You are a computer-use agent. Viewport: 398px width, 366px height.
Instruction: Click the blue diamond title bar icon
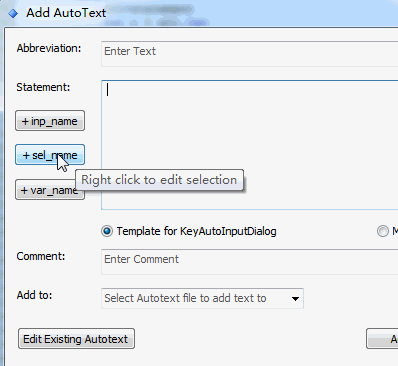tap(13, 13)
